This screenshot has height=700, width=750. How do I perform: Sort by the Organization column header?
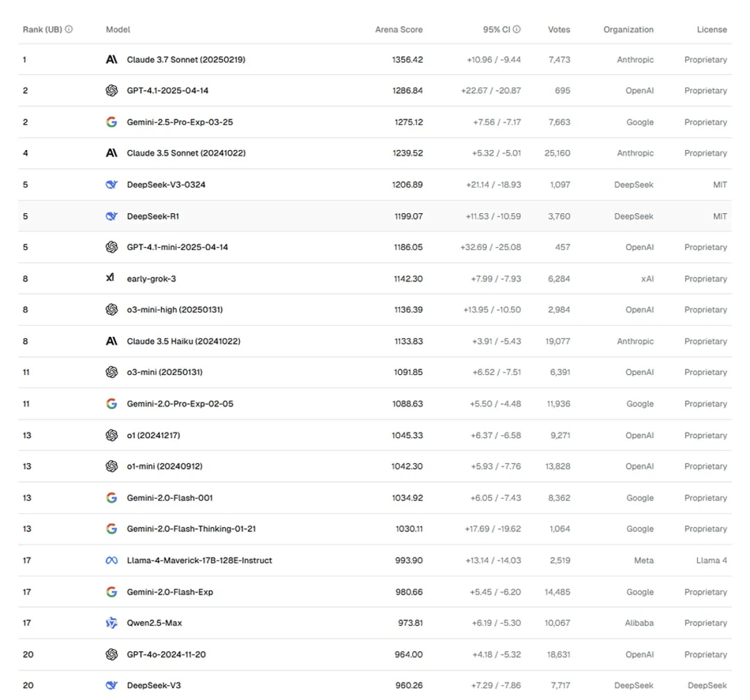(x=628, y=29)
